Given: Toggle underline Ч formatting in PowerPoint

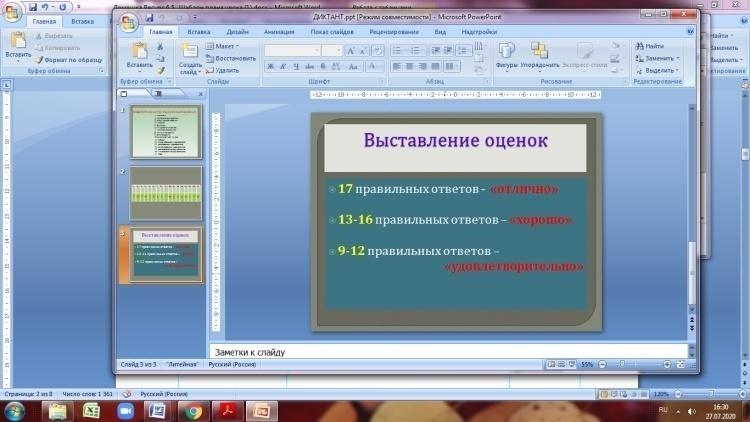Looking at the screenshot, I should click(x=296, y=67).
